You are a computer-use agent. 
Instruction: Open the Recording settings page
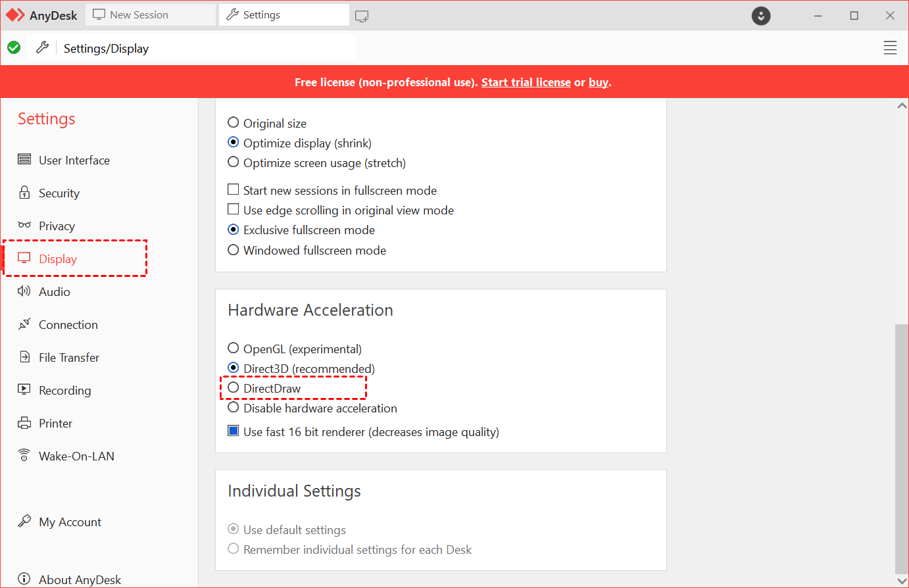65,390
